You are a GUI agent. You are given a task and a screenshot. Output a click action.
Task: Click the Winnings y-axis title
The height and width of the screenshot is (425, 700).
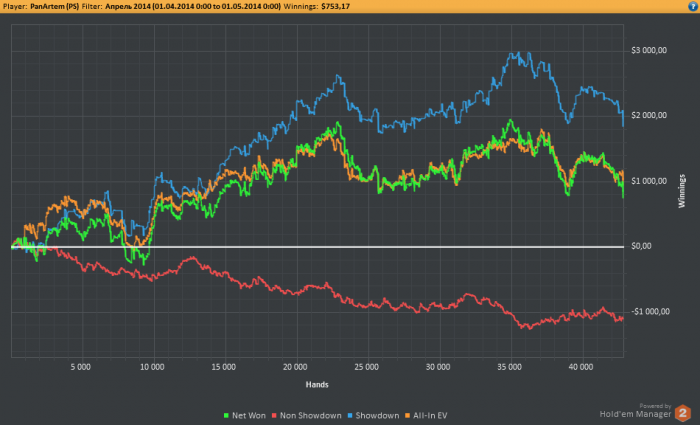point(682,191)
